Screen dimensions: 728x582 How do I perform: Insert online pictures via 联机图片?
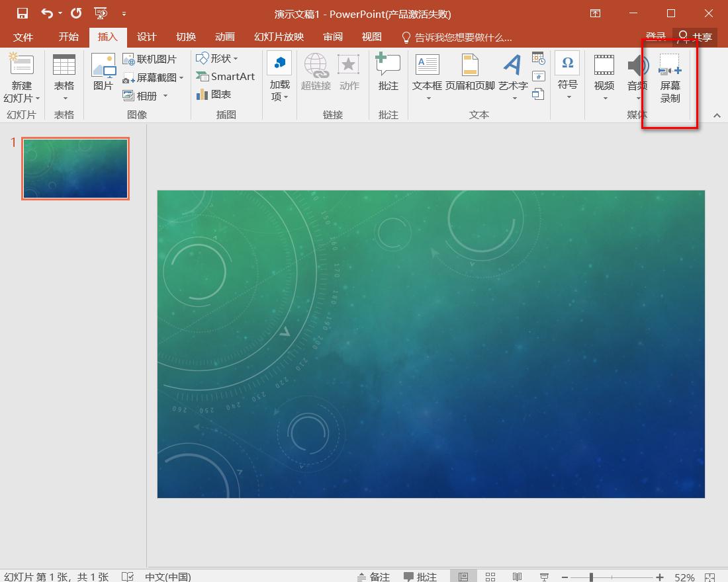150,60
